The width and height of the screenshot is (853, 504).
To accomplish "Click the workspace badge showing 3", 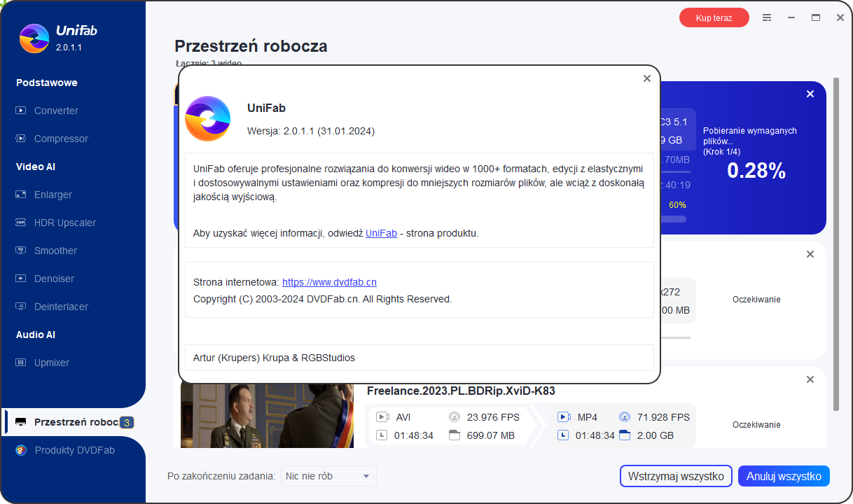I will pos(126,422).
